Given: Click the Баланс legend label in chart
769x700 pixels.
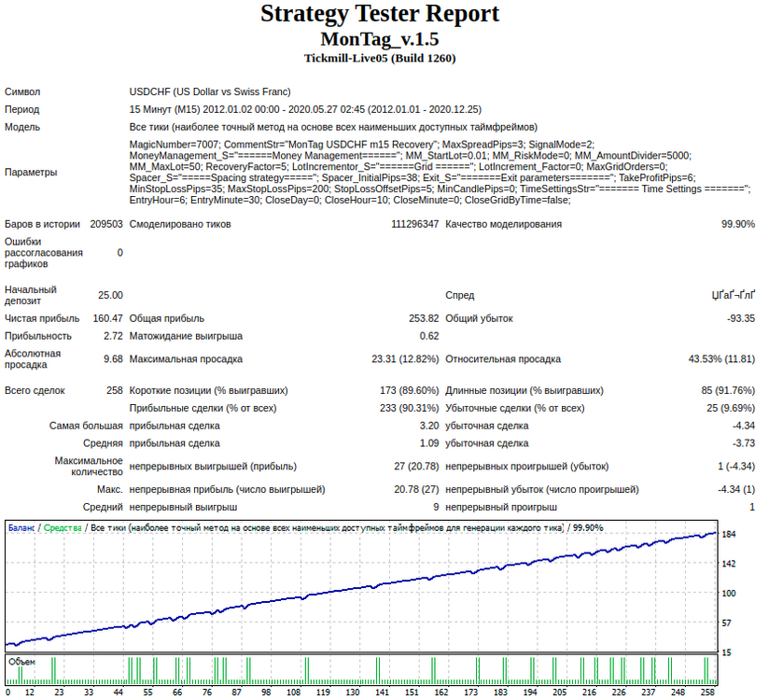Looking at the screenshot, I should tap(21, 528).
